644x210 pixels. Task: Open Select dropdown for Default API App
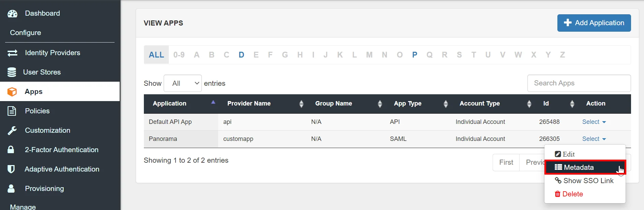click(594, 122)
